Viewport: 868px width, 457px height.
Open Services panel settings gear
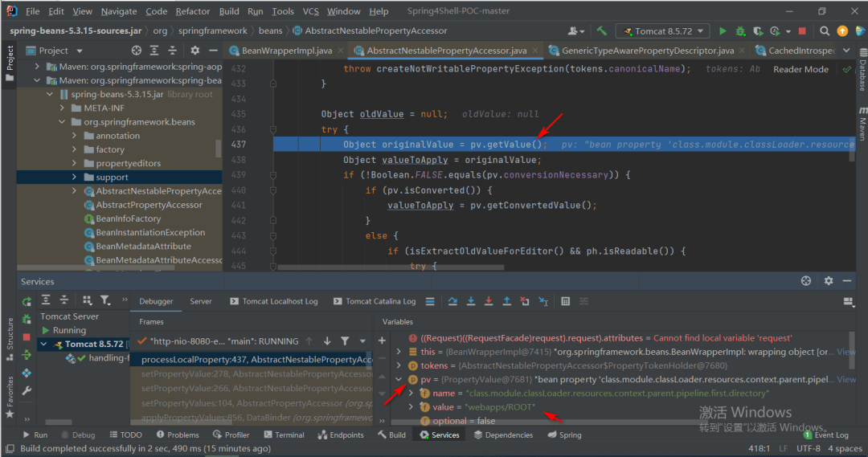[828, 281]
